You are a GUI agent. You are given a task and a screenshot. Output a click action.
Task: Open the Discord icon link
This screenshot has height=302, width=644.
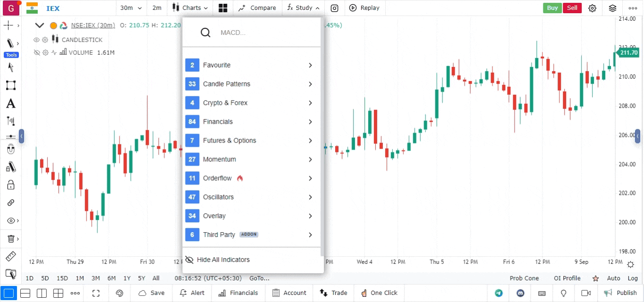pos(520,293)
